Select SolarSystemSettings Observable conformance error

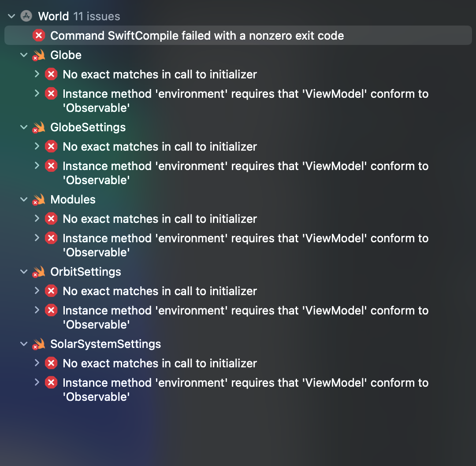(245, 389)
